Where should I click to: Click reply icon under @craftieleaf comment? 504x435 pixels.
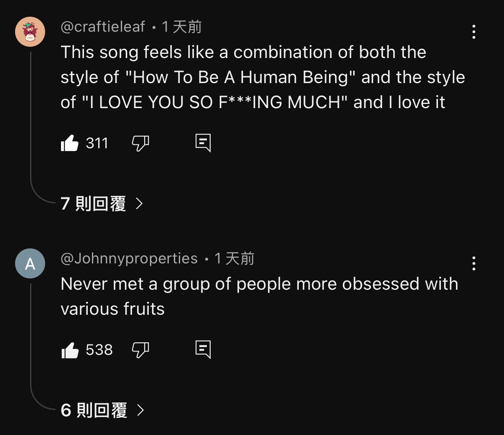click(x=203, y=143)
